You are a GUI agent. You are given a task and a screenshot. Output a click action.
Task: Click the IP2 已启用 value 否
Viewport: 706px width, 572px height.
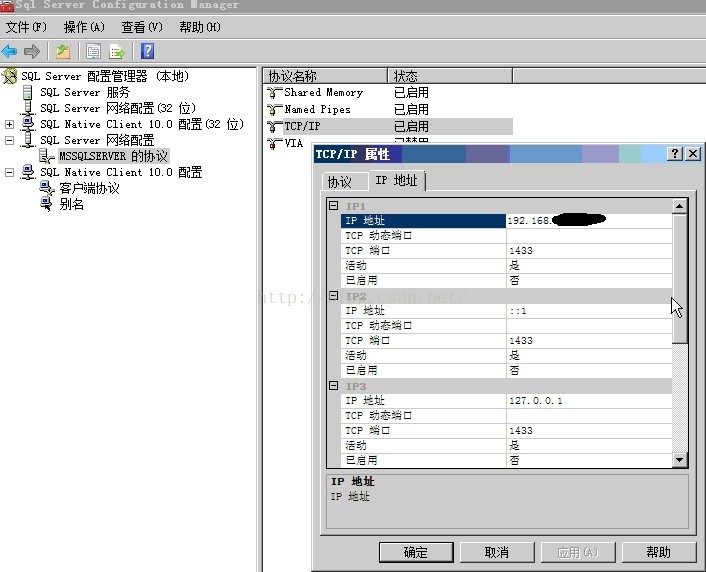(589, 371)
